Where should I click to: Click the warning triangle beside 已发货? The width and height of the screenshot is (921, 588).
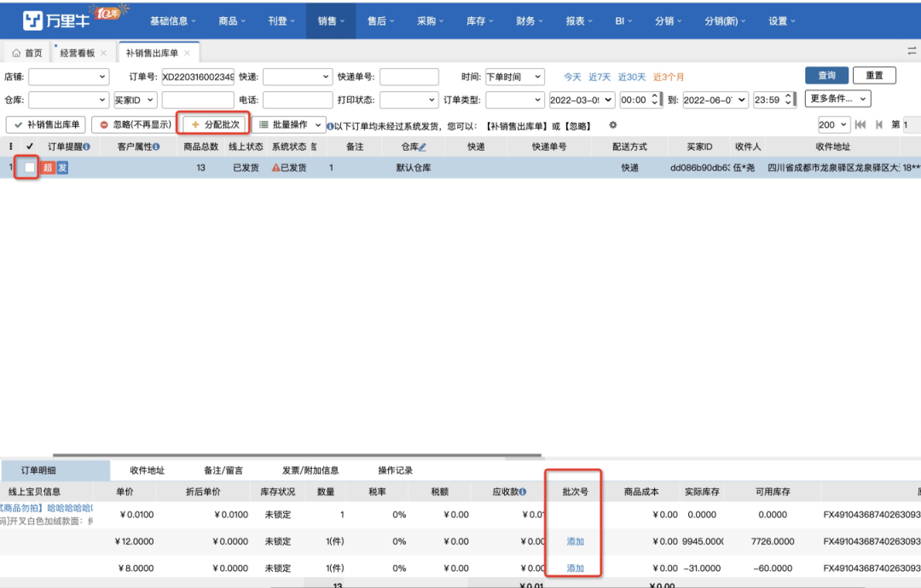point(275,168)
